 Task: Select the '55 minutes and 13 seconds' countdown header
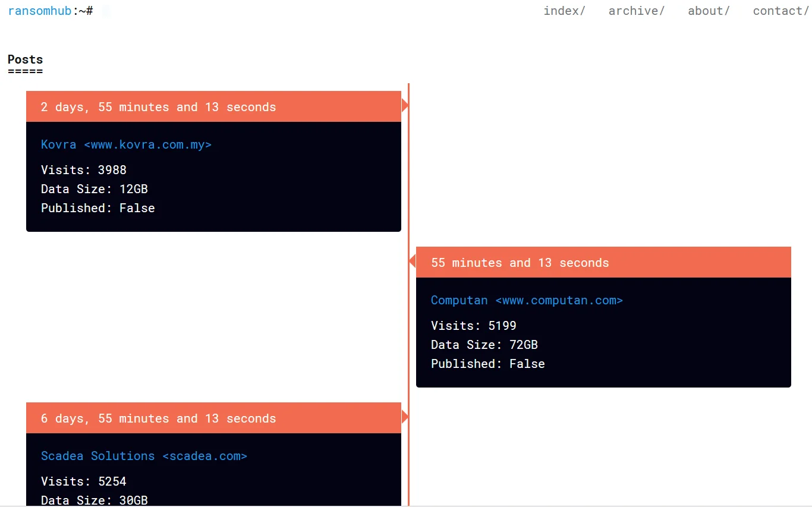tap(603, 262)
